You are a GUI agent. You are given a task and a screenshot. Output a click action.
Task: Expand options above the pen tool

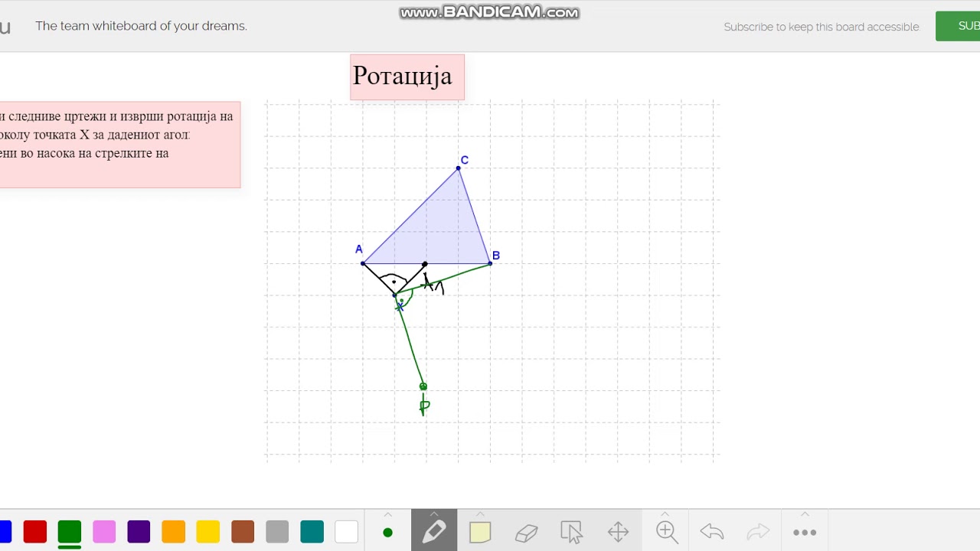(434, 514)
